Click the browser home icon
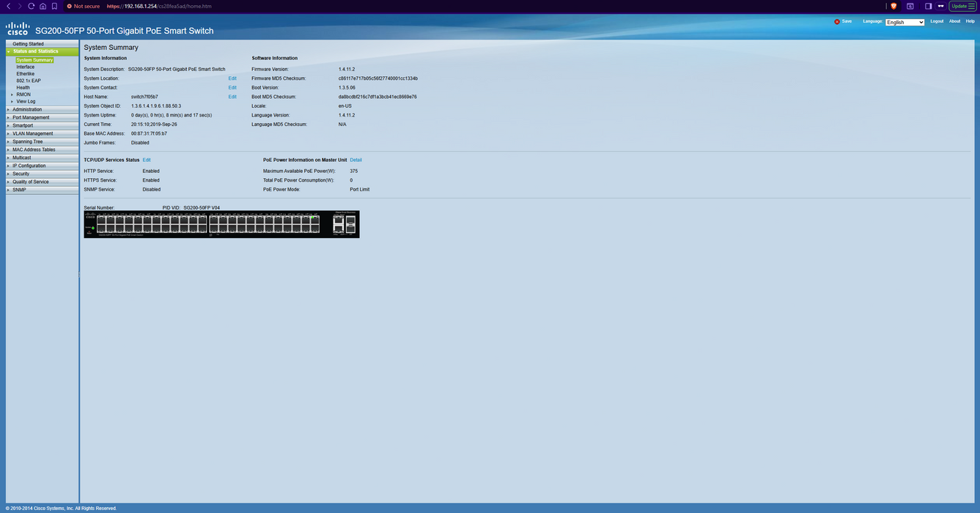This screenshot has width=980, height=513. point(43,6)
